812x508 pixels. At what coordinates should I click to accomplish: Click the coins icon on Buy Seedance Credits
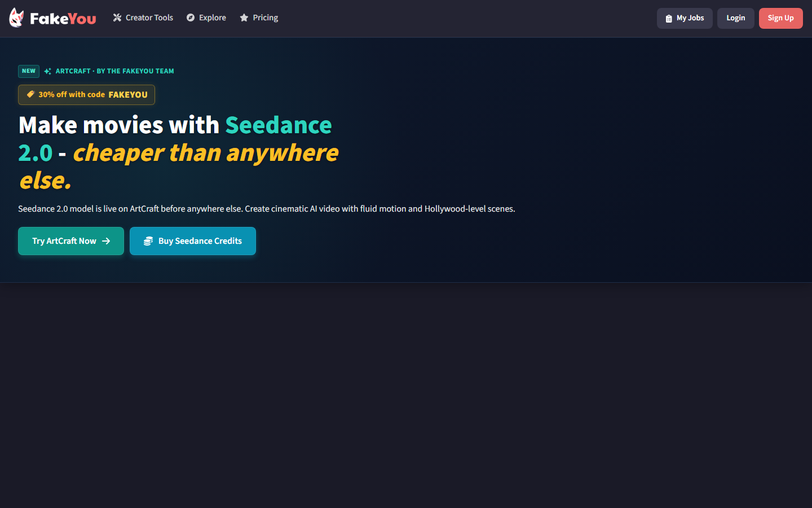(x=148, y=241)
